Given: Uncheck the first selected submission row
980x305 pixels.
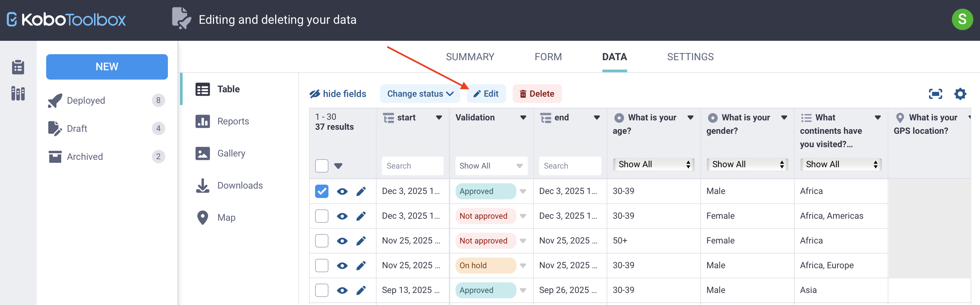Looking at the screenshot, I should [x=321, y=191].
